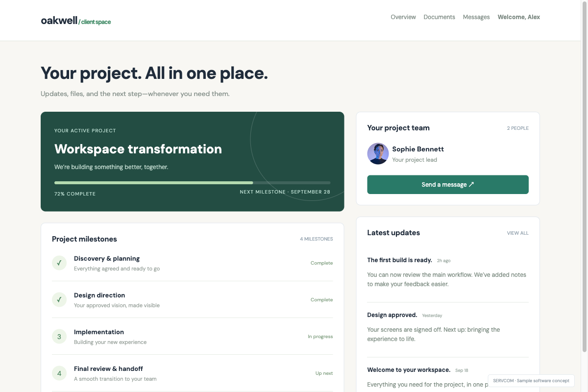Click the step 3 circle for Implementation

click(59, 337)
